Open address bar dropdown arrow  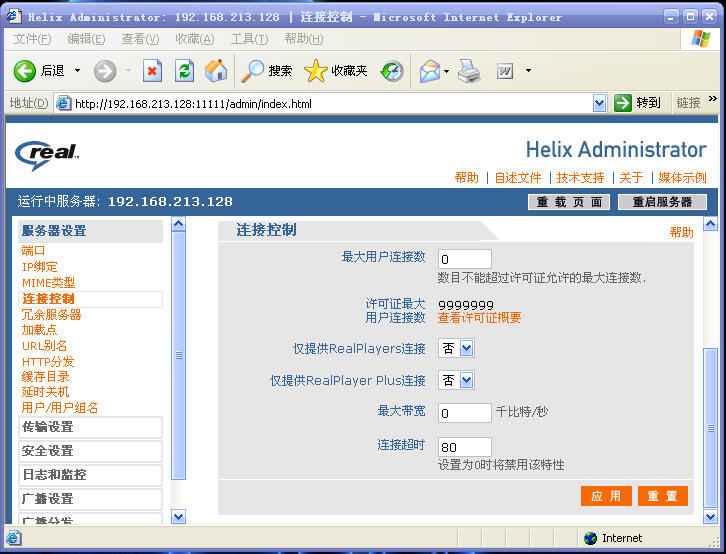click(599, 103)
